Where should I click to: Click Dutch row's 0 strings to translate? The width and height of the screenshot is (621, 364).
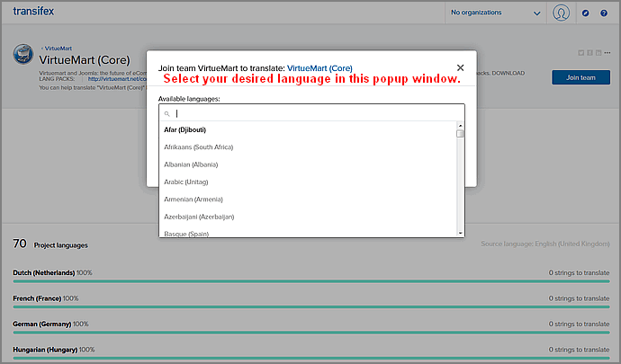579,272
